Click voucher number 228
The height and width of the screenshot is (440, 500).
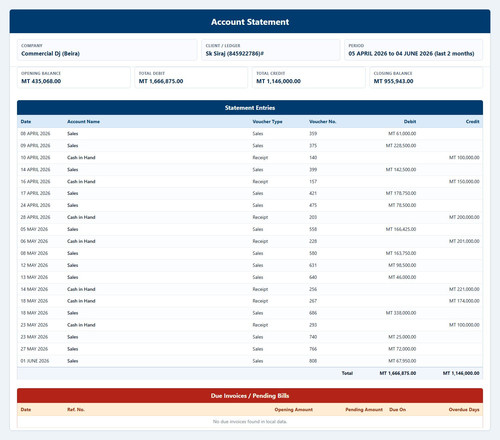[x=313, y=241]
